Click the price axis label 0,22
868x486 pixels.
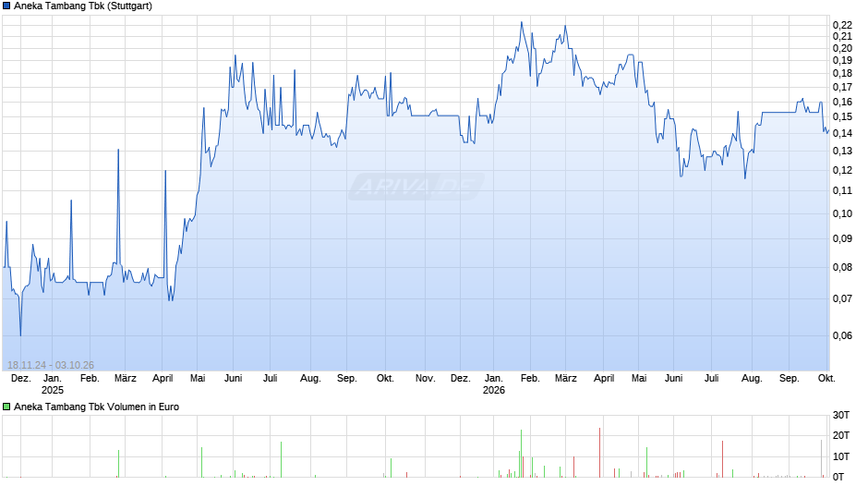coord(842,25)
